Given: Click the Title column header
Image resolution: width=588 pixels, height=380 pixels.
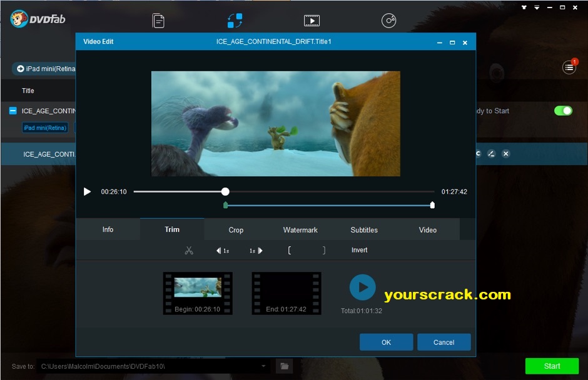Looking at the screenshot, I should coord(28,91).
